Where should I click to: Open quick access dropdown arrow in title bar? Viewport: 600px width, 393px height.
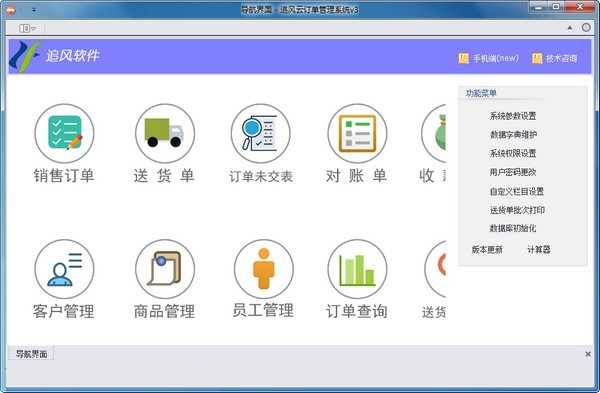pyautogui.click(x=34, y=10)
